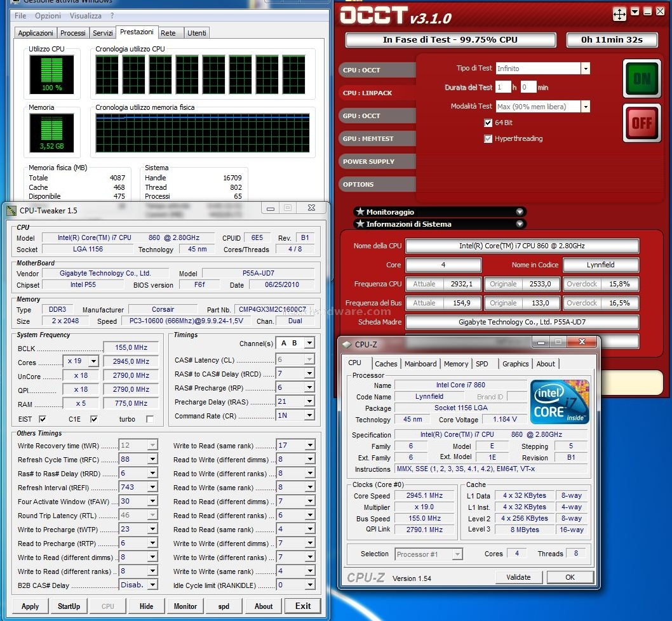The height and width of the screenshot is (621, 672).
Task: Open the Write Recovery time (tWR) dropdown
Action: (152, 445)
